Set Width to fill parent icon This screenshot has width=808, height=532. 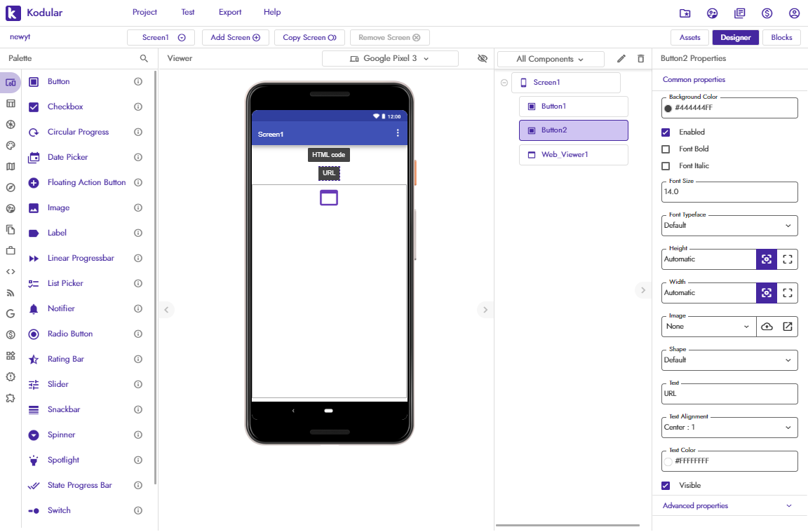coord(788,293)
